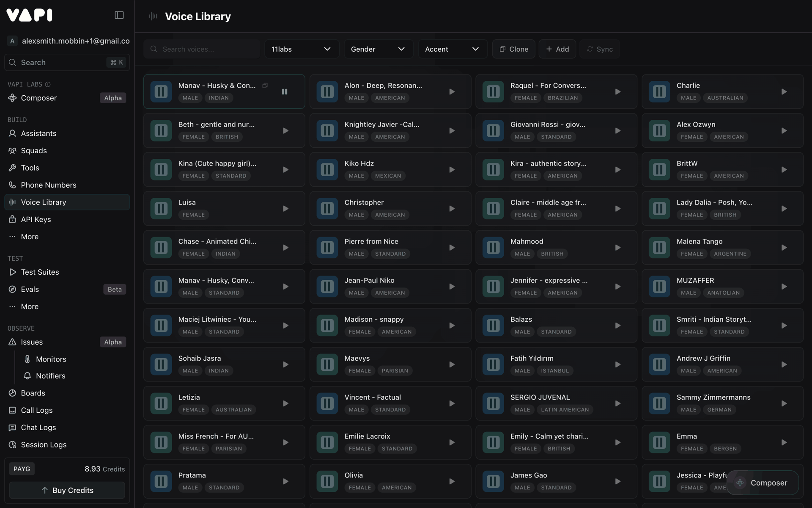Open the Gender filter dropdown
Viewport: 812px width, 508px height.
(x=378, y=49)
